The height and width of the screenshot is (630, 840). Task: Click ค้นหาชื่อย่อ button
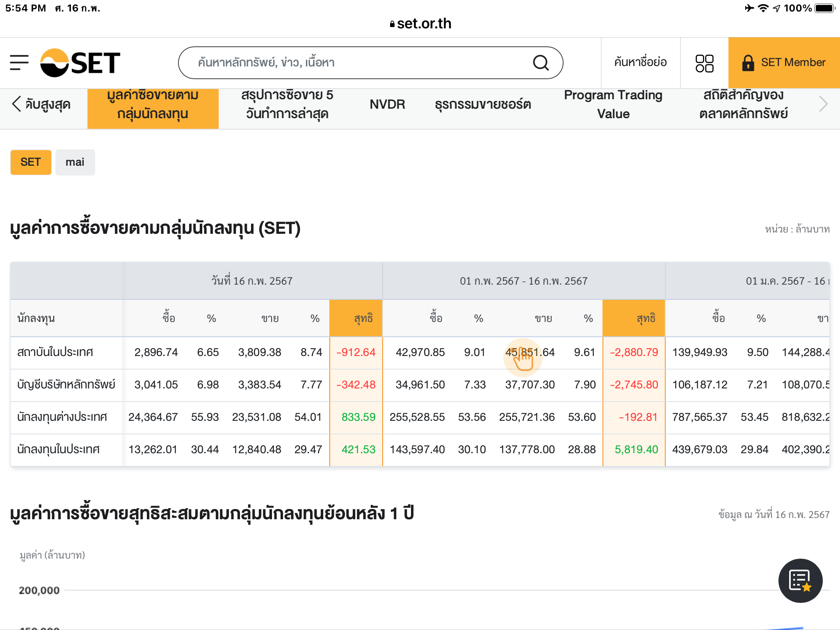(640, 62)
